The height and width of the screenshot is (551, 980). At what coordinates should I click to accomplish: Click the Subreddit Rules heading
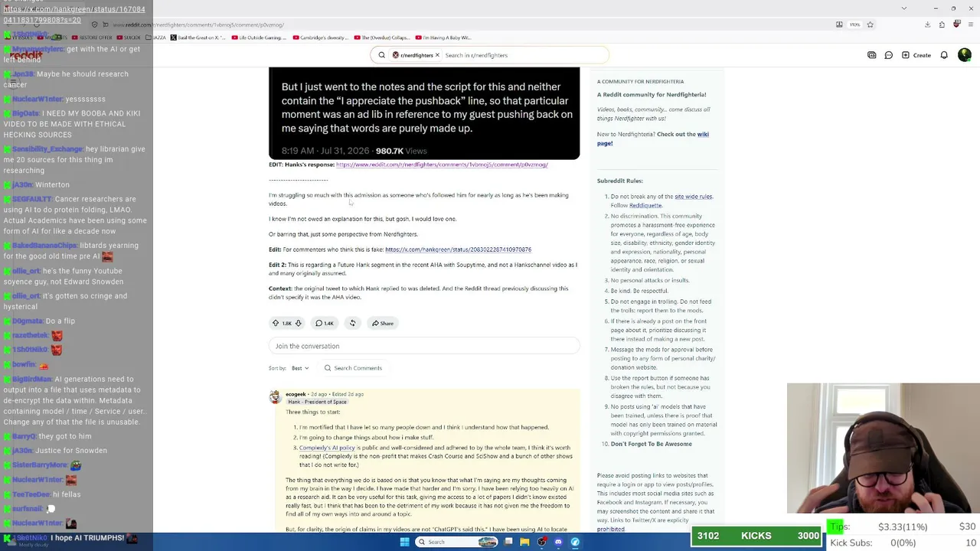(620, 181)
